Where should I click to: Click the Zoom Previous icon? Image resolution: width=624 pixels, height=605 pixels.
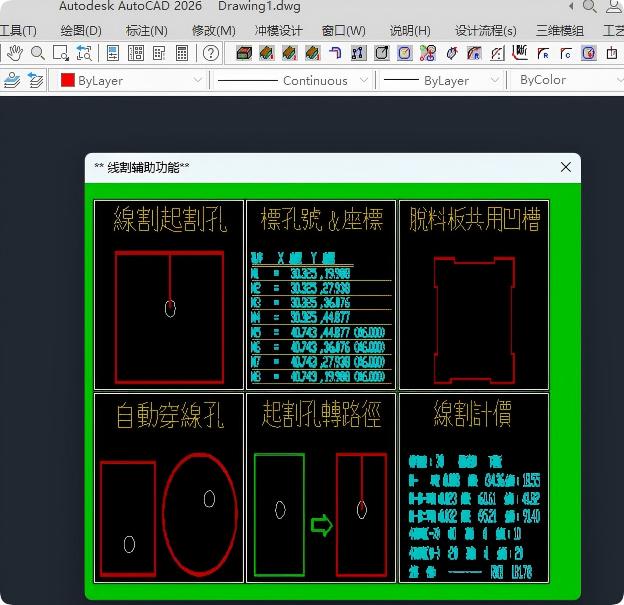coord(84,53)
